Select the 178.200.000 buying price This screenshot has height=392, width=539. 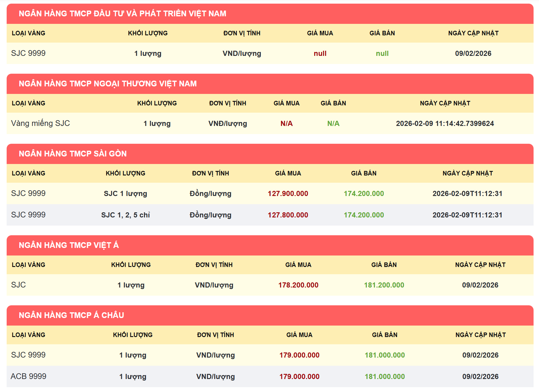(298, 285)
